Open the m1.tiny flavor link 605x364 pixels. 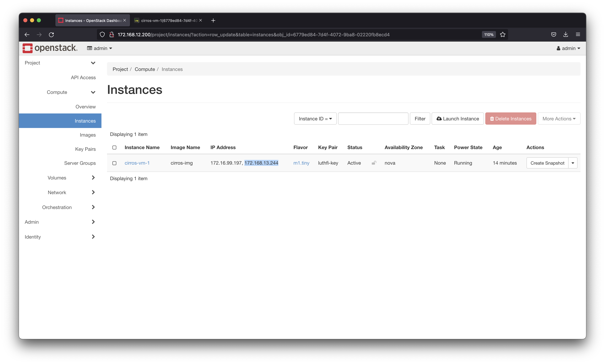(301, 163)
